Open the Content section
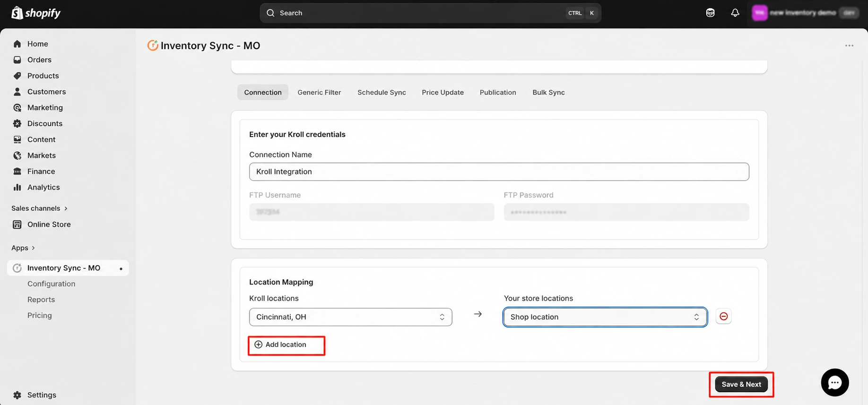The width and height of the screenshot is (868, 405). (x=41, y=139)
